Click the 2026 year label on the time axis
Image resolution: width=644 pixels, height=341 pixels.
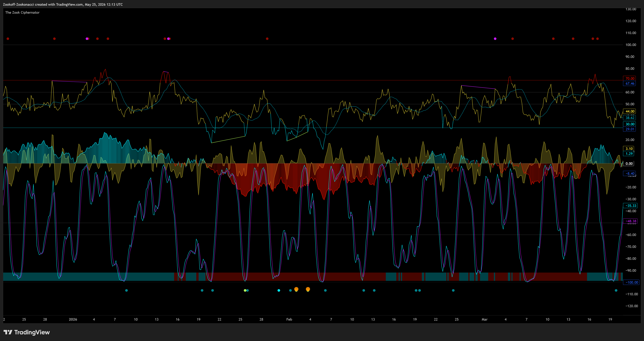coord(73,319)
